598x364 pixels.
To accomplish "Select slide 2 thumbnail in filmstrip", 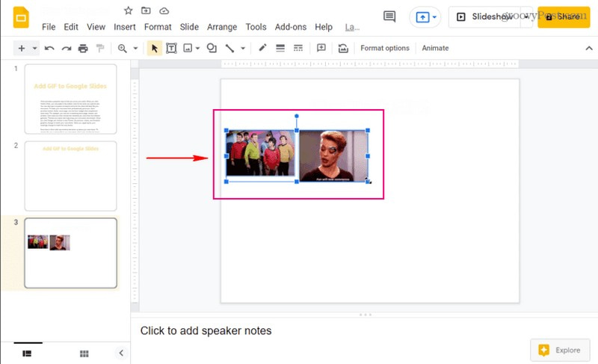I will [x=70, y=176].
